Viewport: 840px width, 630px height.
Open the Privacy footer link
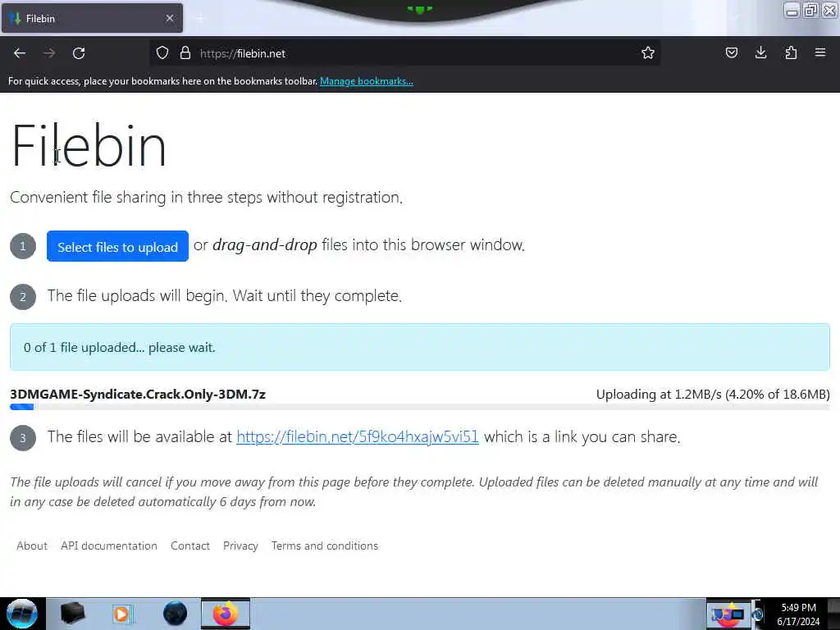coord(240,546)
